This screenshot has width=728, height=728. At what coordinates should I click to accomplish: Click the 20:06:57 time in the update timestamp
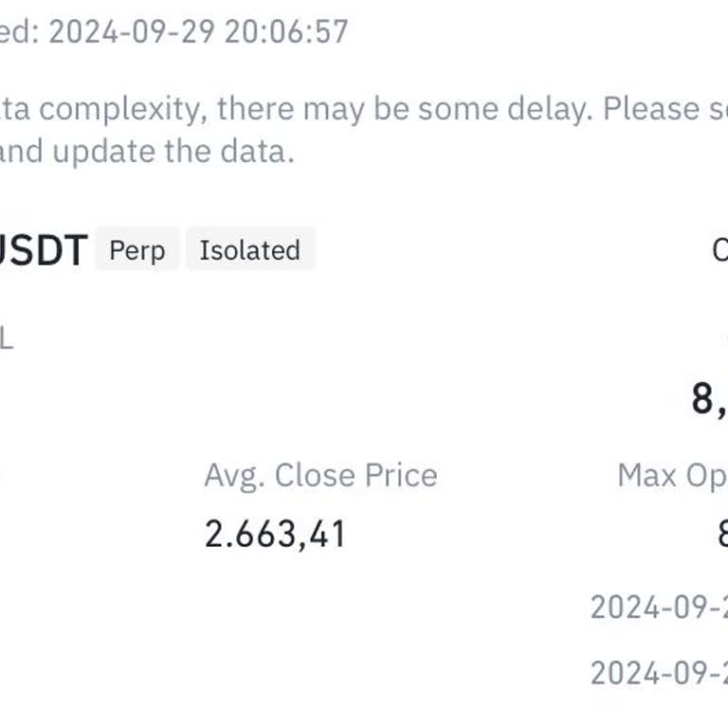point(286,31)
